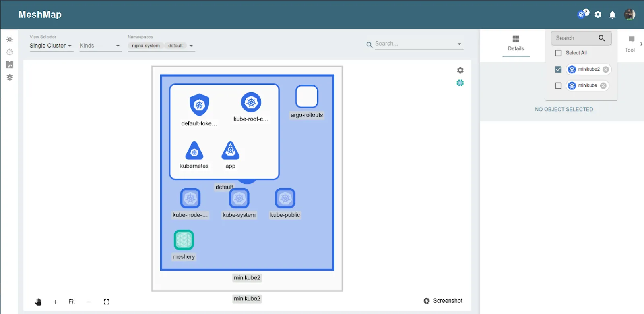Select the argo-rollouts namespace node
The height and width of the screenshot is (314, 644).
[307, 97]
